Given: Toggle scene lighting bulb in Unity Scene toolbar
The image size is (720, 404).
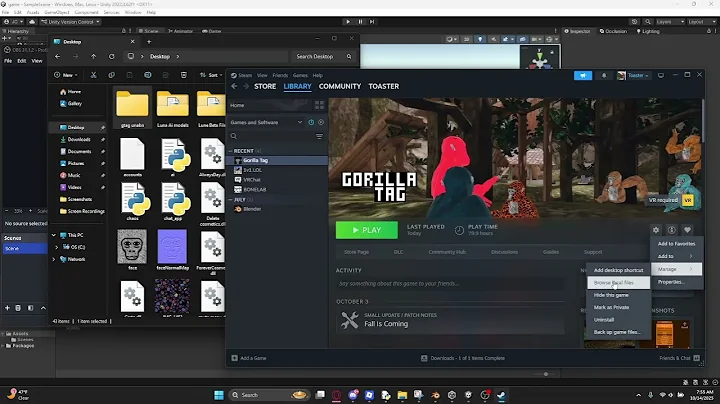Looking at the screenshot, I should [x=480, y=39].
